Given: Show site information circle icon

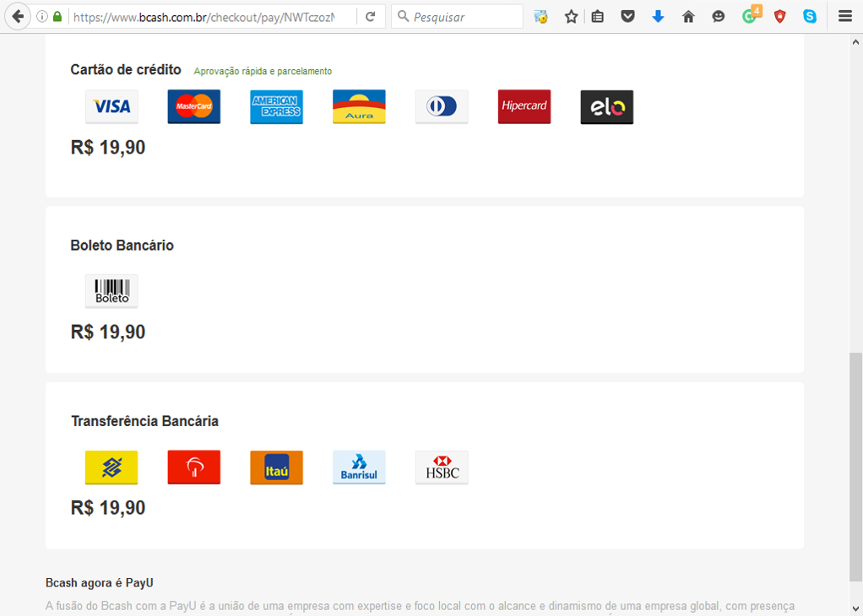Looking at the screenshot, I should [42, 17].
